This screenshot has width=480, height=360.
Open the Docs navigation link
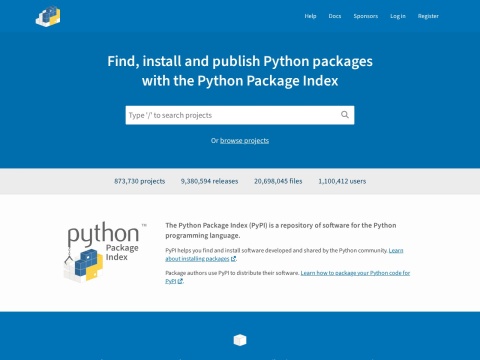point(335,16)
